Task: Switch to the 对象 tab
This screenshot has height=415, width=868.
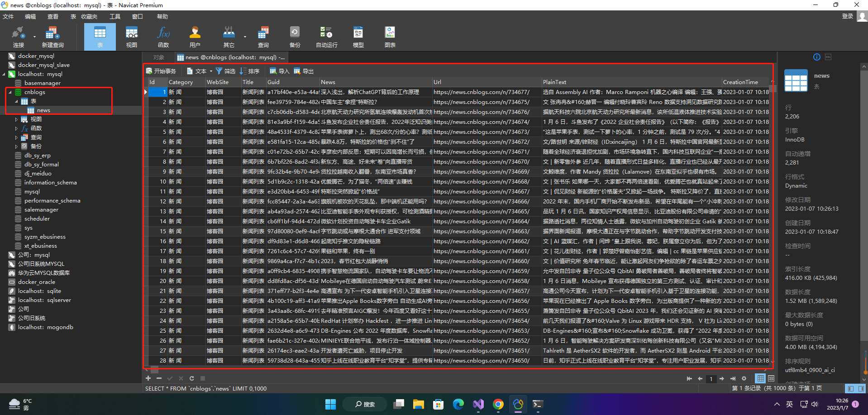Action: [158, 57]
